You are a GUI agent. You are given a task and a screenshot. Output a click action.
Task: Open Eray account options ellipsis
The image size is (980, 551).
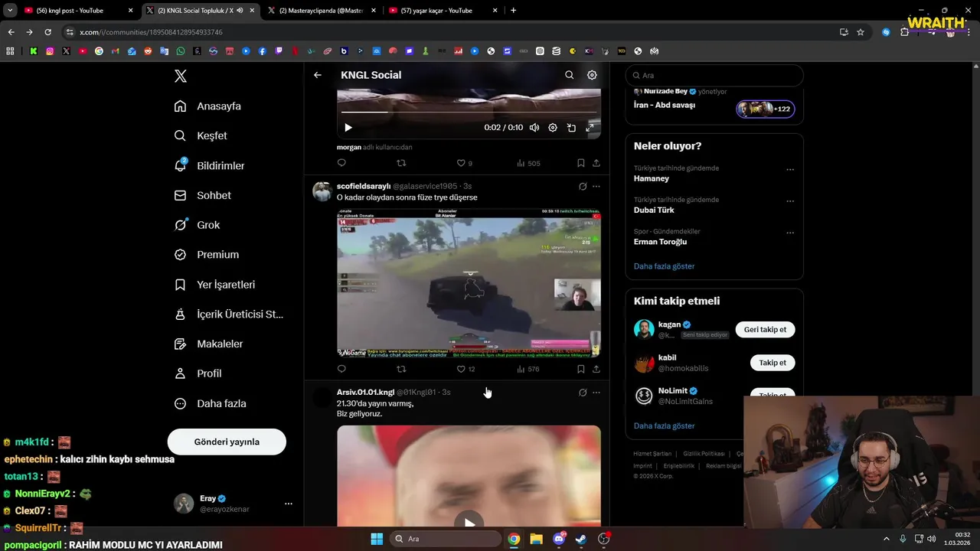(x=289, y=504)
